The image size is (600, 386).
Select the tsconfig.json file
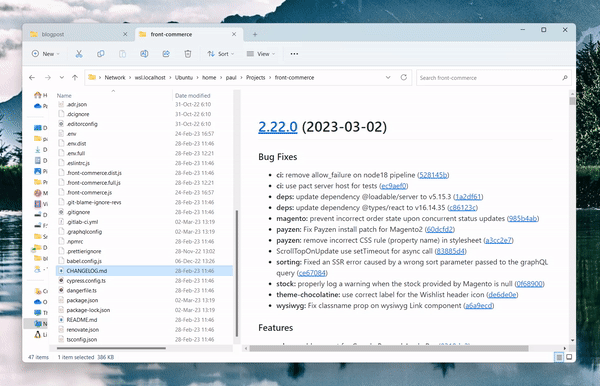pyautogui.click(x=144, y=339)
